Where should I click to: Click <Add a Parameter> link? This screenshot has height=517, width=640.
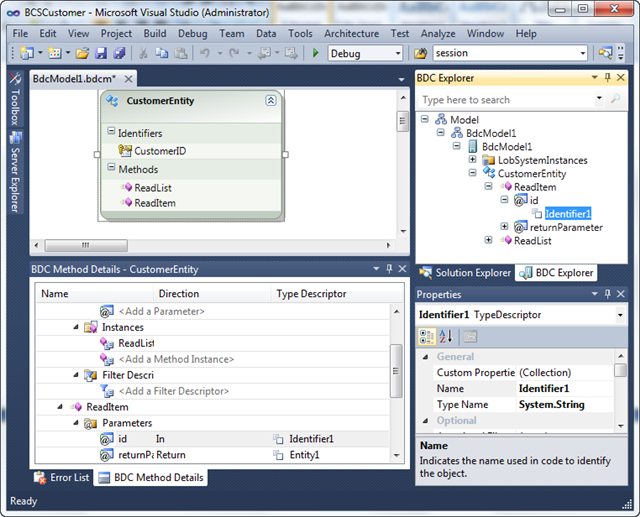pyautogui.click(x=161, y=311)
